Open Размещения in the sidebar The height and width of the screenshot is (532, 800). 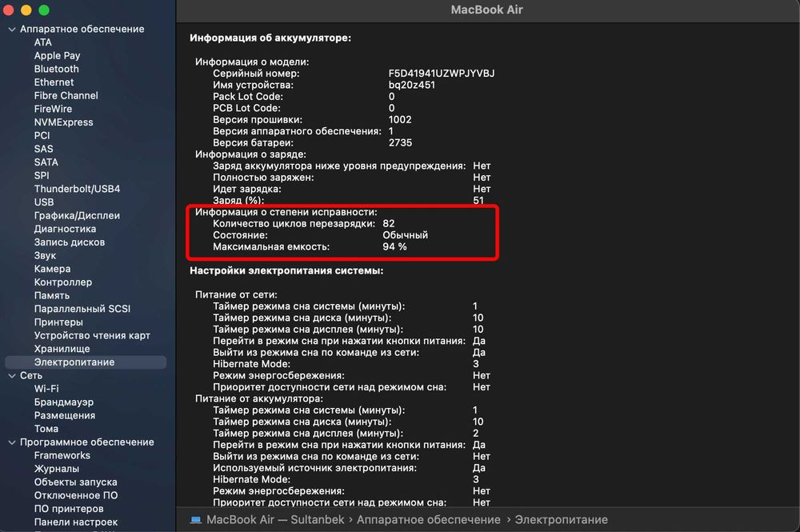(64, 416)
